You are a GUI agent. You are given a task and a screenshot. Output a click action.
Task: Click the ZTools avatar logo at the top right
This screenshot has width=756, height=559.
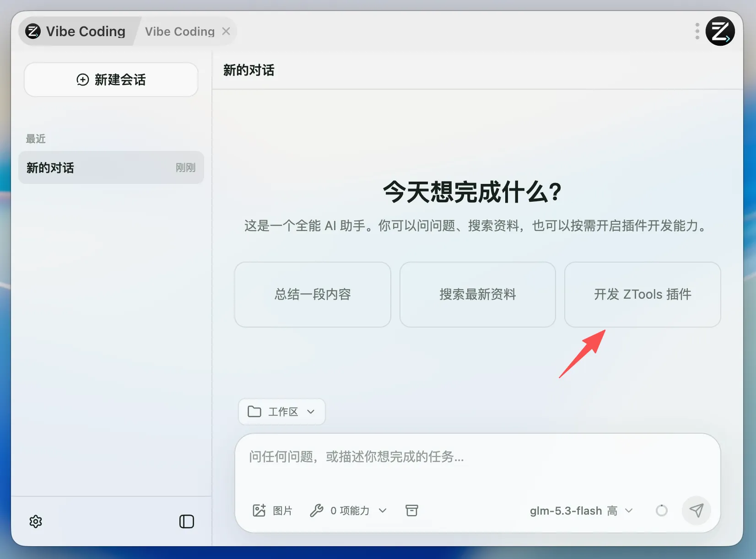coord(720,31)
